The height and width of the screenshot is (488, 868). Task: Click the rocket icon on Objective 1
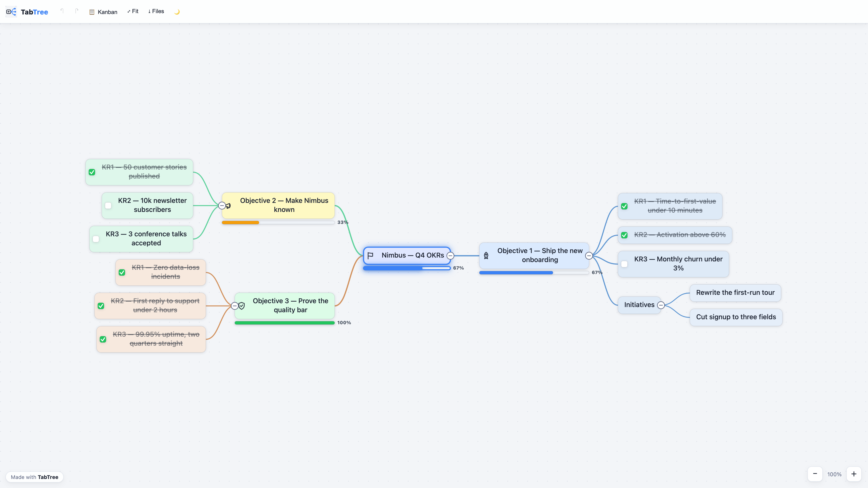pyautogui.click(x=486, y=256)
